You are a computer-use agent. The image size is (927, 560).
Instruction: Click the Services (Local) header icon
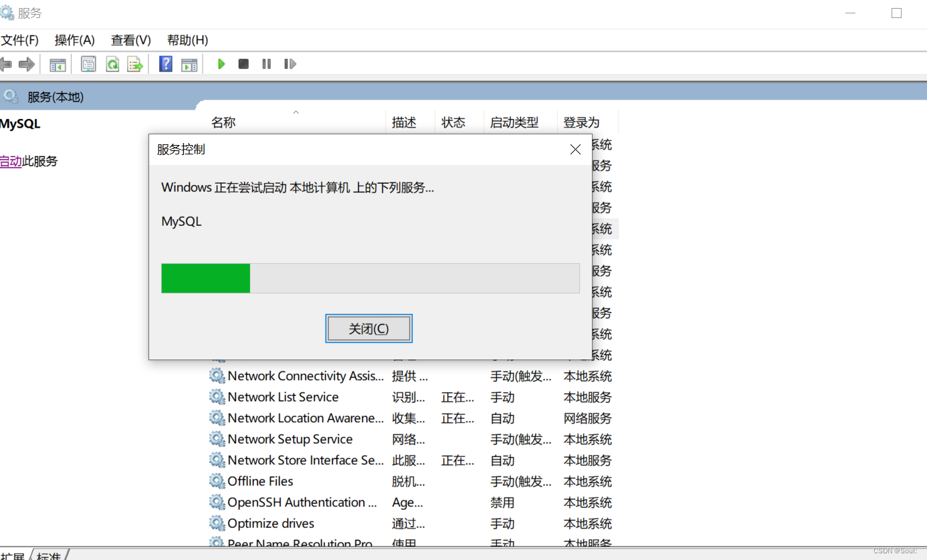tap(9, 97)
